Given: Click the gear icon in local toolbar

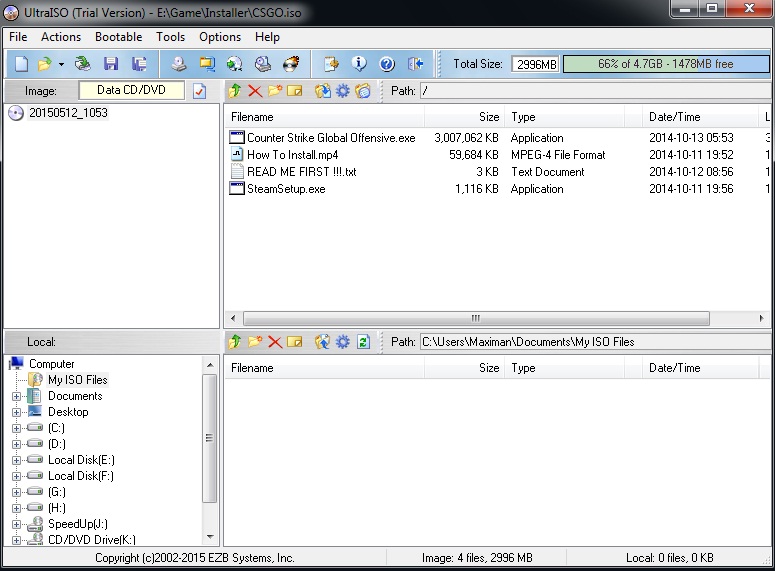Looking at the screenshot, I should tap(343, 342).
